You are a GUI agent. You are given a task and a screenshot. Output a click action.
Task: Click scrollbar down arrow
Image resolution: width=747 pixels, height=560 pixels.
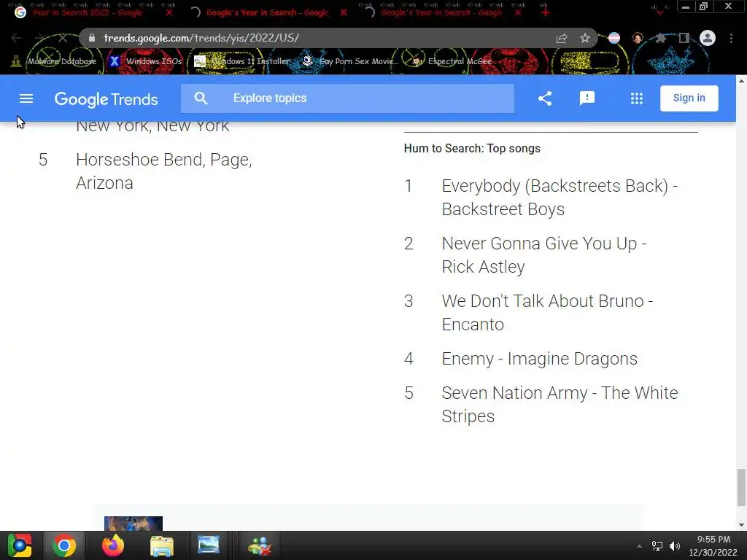pyautogui.click(x=741, y=525)
